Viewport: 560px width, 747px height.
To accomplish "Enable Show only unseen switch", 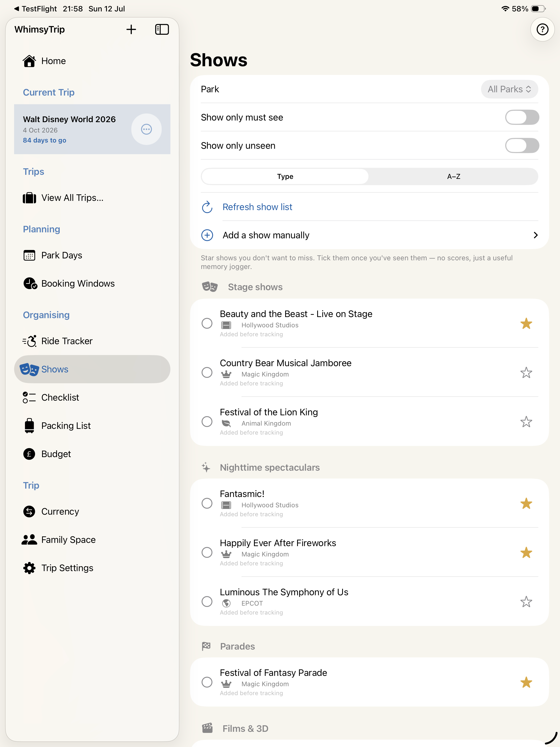I will tap(522, 145).
